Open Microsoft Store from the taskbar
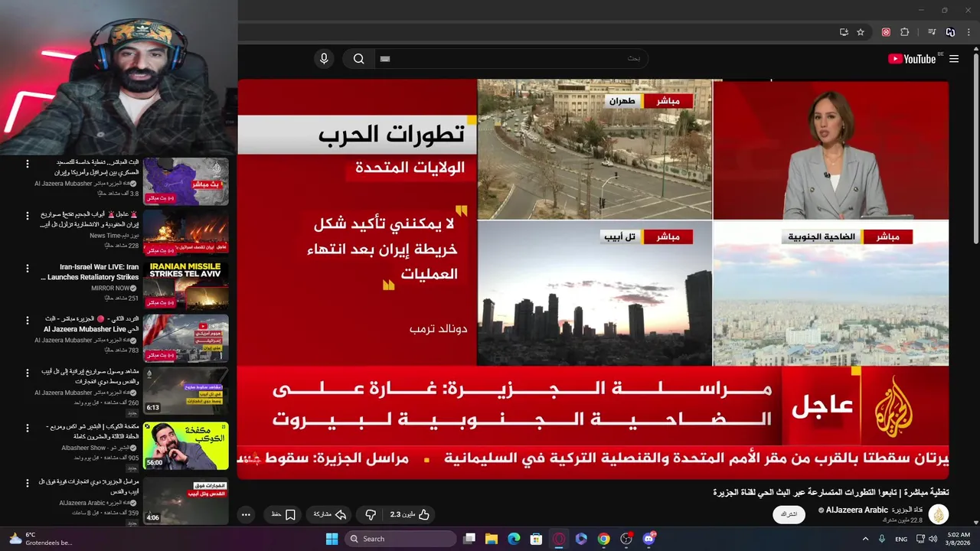Viewport: 980px width, 551px height. (x=537, y=539)
